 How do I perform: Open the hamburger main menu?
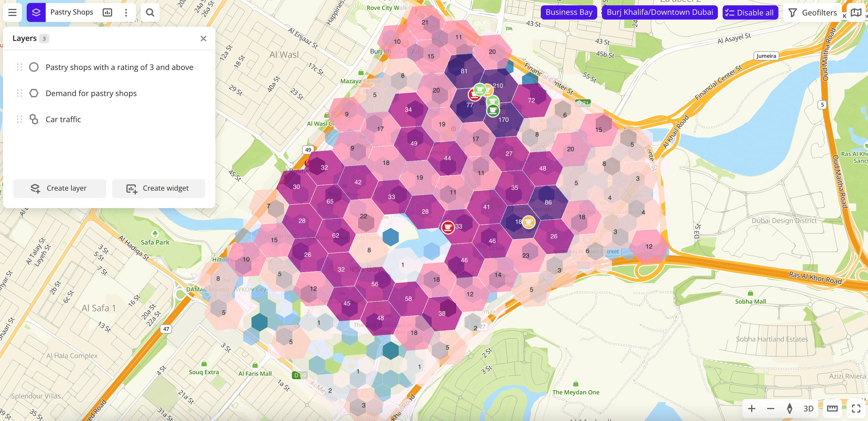coord(12,12)
